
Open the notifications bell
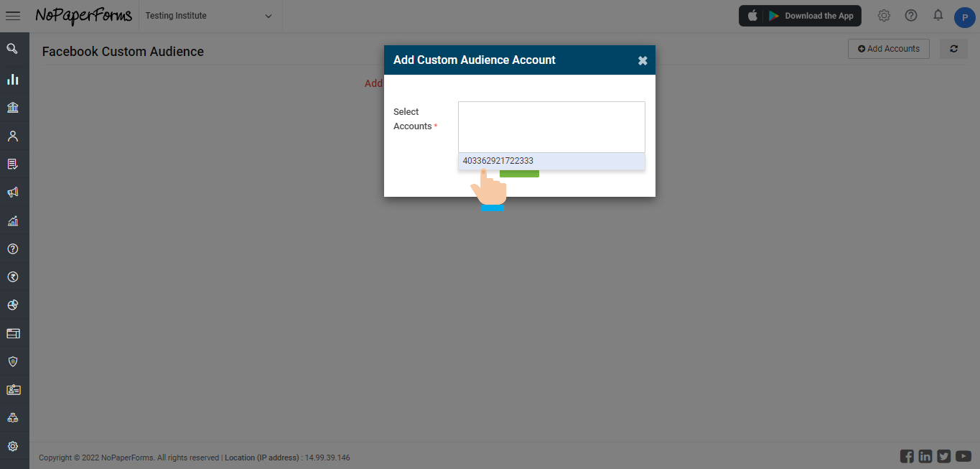point(938,15)
